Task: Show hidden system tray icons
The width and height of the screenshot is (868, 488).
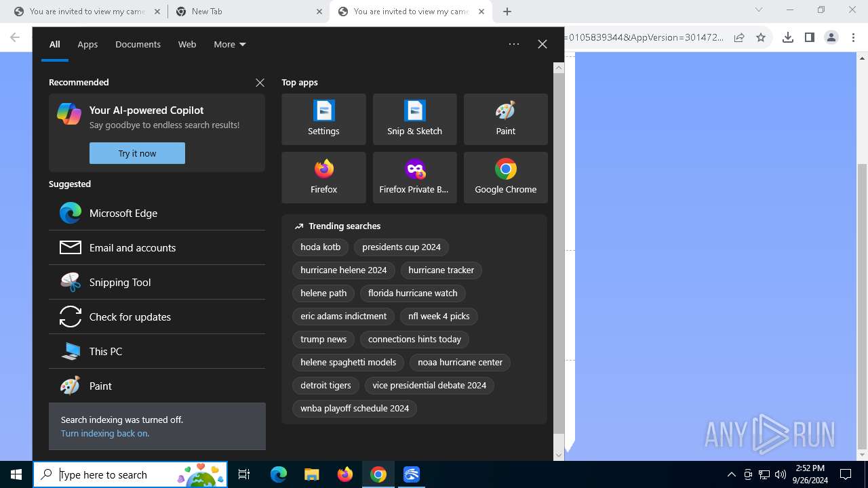Action: point(731,474)
